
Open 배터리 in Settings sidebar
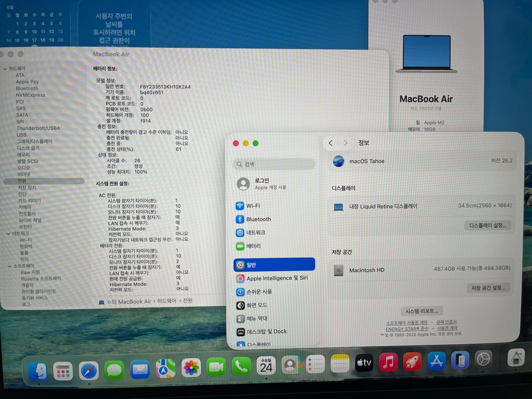click(274, 246)
